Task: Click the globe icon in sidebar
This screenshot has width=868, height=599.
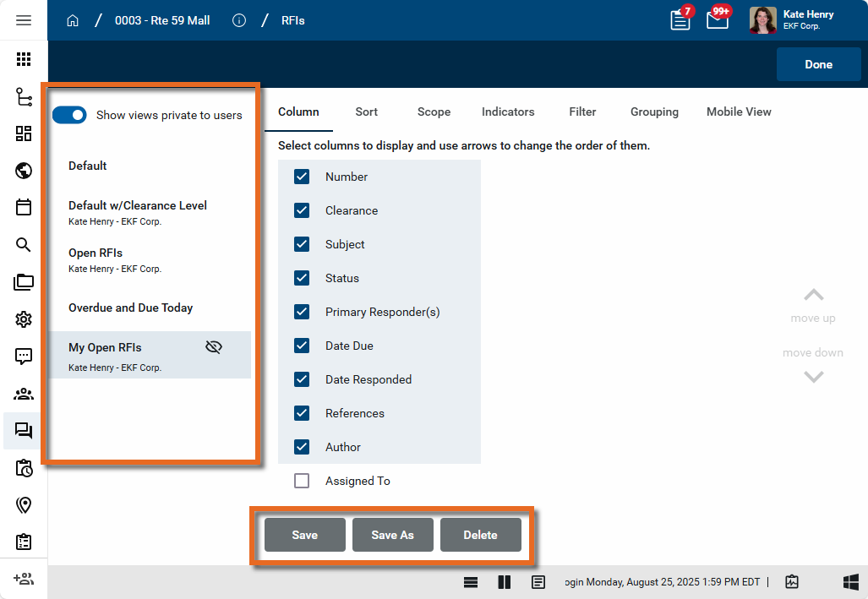Action: click(24, 172)
